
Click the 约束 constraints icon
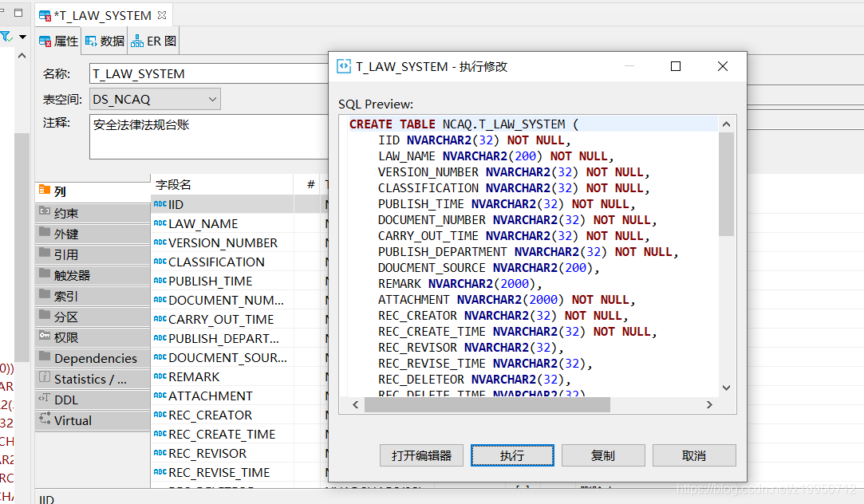pos(45,211)
